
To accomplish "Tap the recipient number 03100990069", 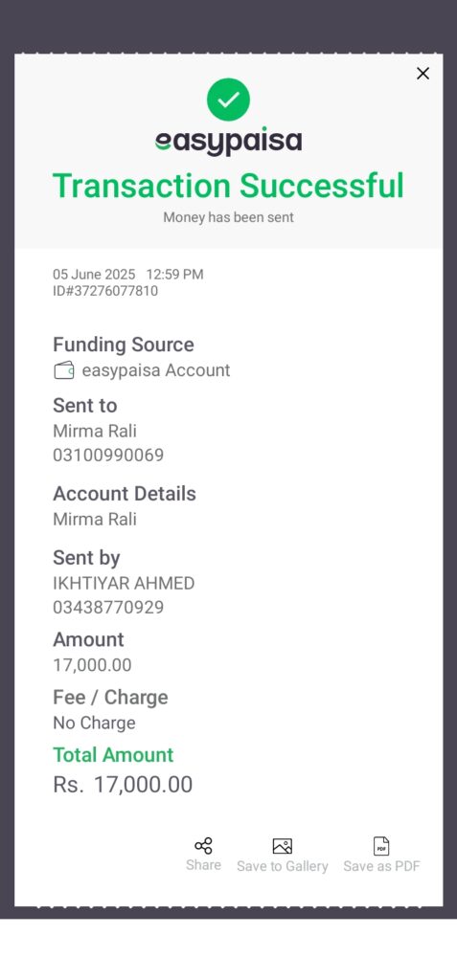I will (x=108, y=455).
